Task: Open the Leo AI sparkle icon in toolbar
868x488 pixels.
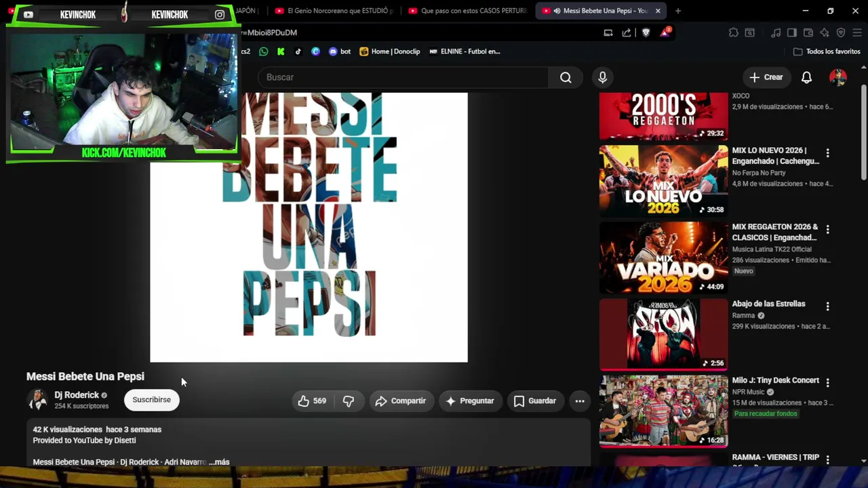Action: coord(824,33)
